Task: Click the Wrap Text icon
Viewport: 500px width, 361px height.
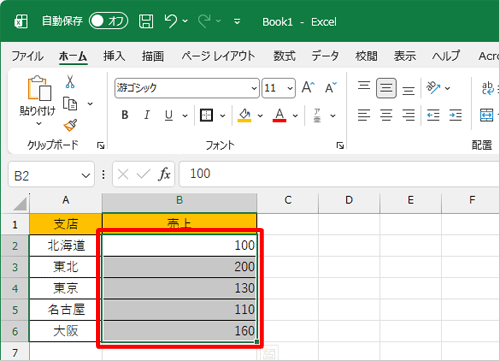Action: (x=488, y=88)
